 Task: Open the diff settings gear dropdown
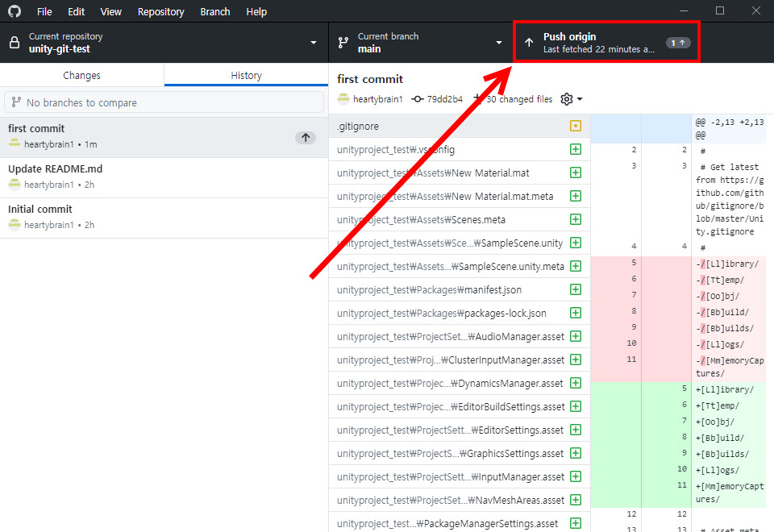pyautogui.click(x=572, y=99)
